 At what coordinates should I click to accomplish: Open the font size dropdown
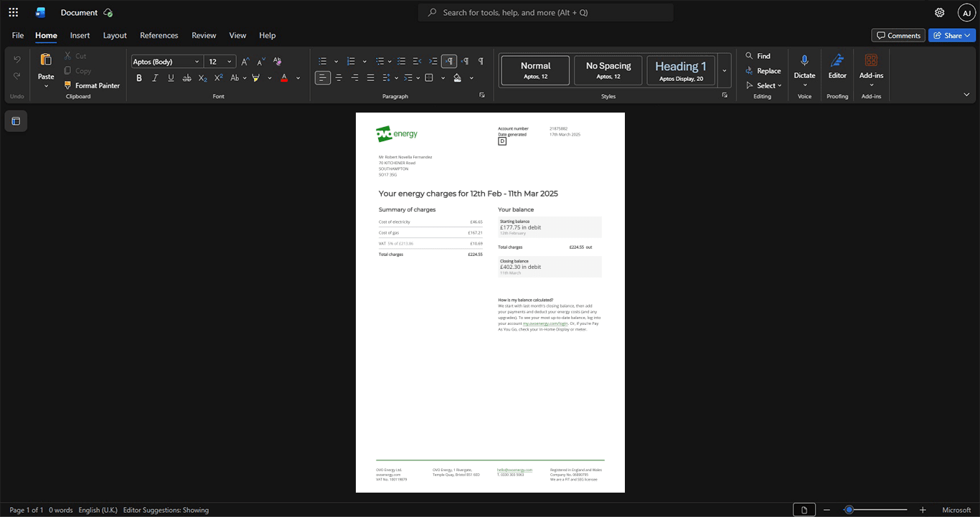pos(230,62)
